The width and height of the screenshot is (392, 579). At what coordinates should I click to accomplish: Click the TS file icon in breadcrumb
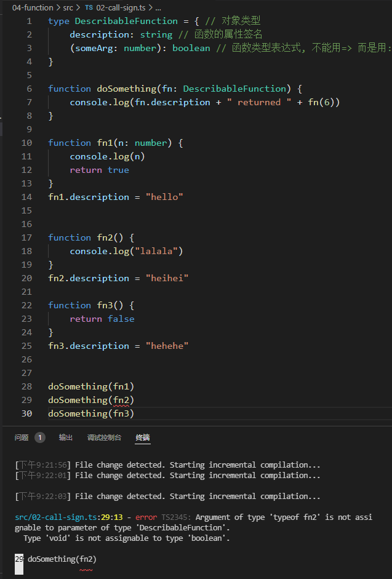[x=89, y=8]
